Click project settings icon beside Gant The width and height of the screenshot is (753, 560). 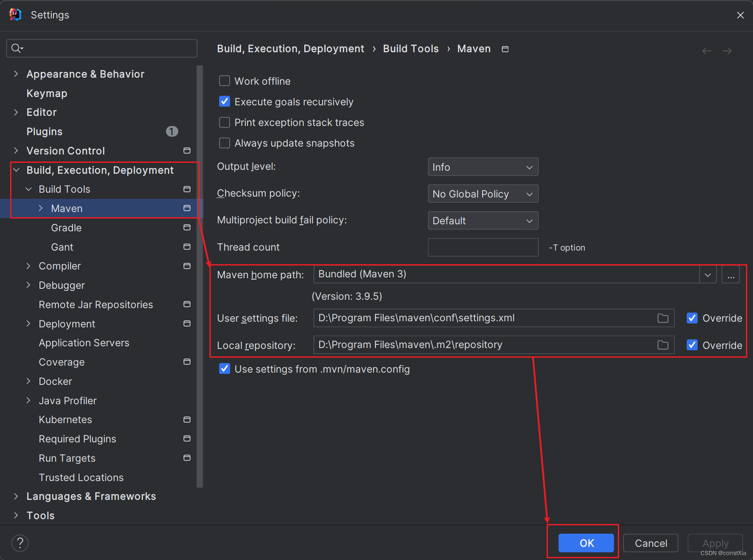coord(187,247)
